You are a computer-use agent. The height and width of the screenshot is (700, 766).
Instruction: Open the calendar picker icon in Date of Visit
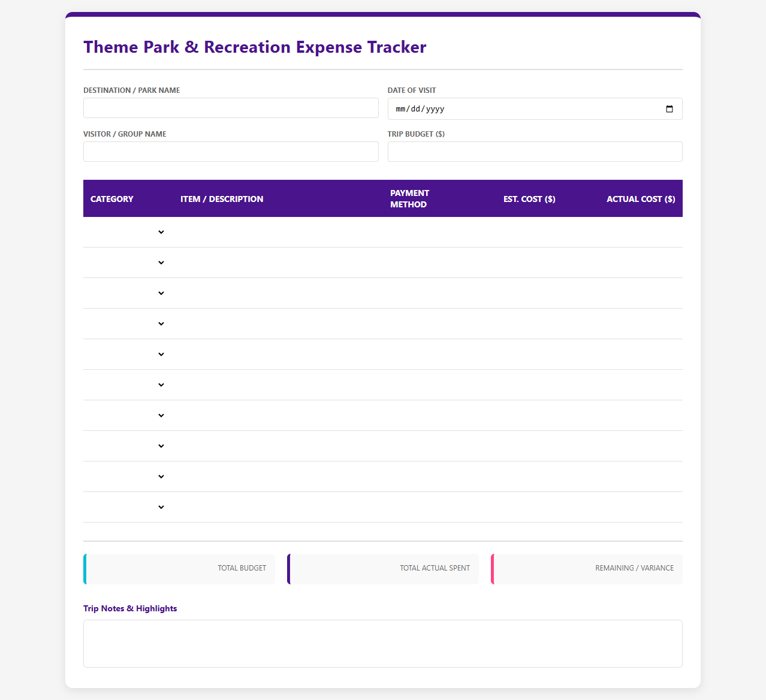[670, 109]
